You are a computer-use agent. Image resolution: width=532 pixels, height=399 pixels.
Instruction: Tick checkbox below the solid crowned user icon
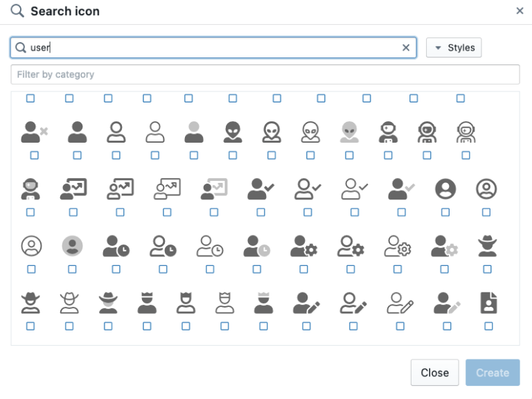coord(147,326)
